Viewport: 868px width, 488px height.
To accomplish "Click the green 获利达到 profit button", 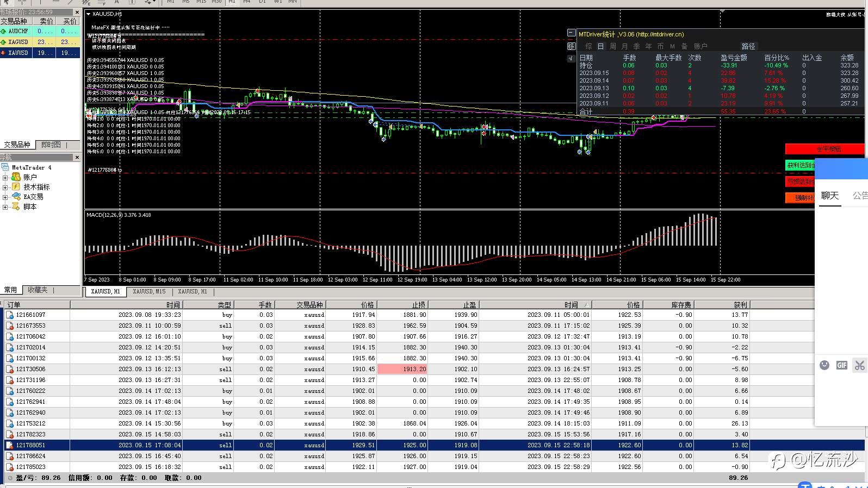I will tap(801, 165).
